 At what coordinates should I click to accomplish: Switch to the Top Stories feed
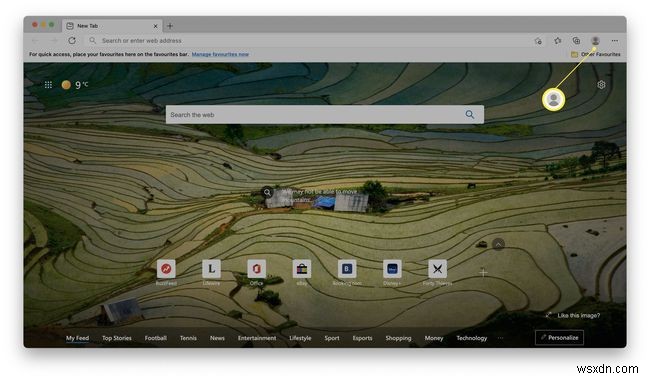(x=117, y=338)
